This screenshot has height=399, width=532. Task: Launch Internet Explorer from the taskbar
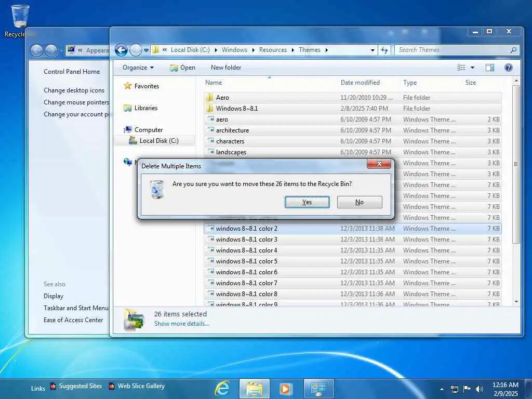pyautogui.click(x=222, y=389)
